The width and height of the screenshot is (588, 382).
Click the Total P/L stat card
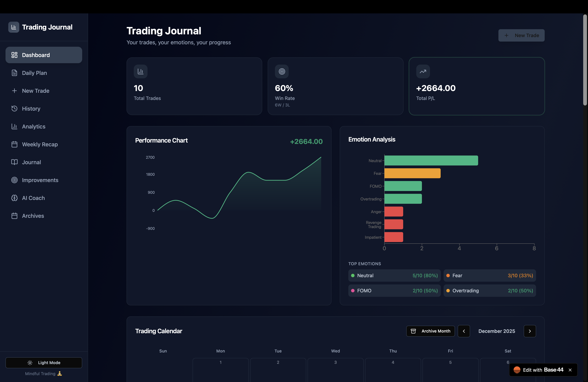[477, 86]
